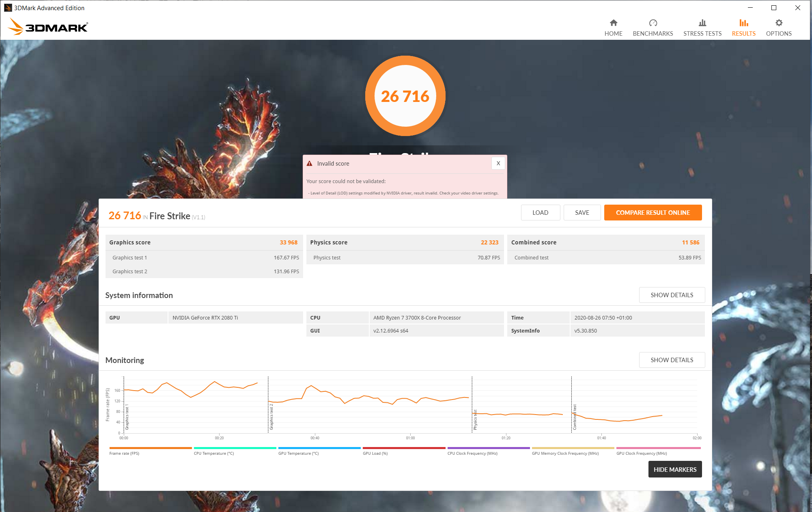
Task: Click the 26 716 score circle
Action: [x=405, y=96]
